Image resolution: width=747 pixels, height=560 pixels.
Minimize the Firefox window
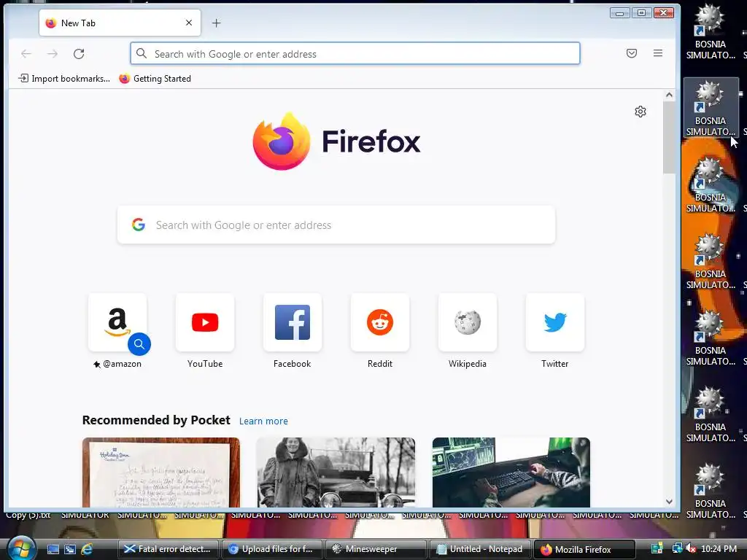pyautogui.click(x=620, y=13)
